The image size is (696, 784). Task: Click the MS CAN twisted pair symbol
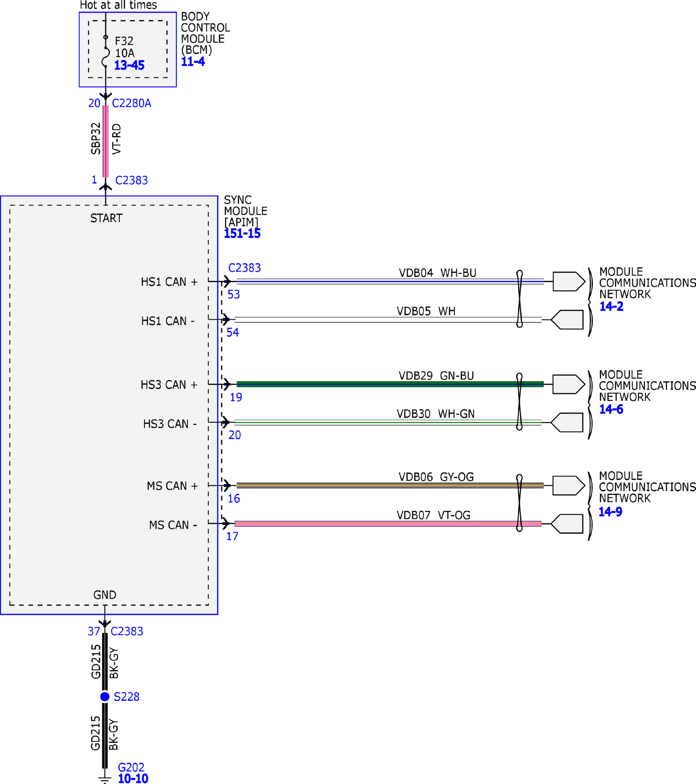pyautogui.click(x=520, y=503)
